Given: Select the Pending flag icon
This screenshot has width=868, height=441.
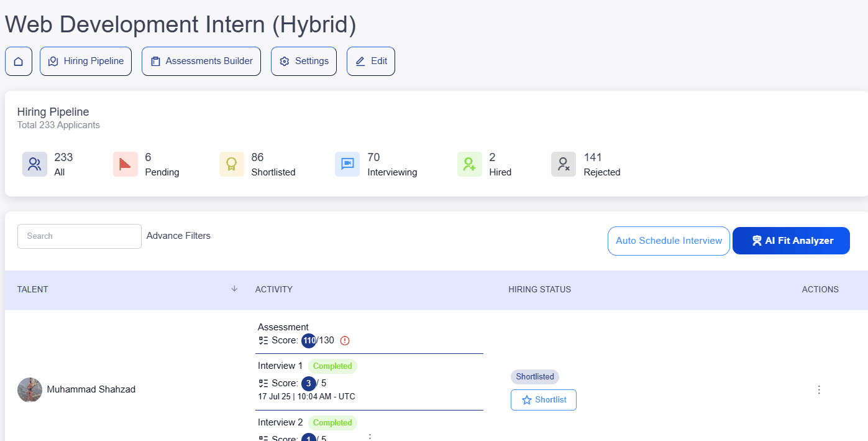Looking at the screenshot, I should [x=126, y=164].
